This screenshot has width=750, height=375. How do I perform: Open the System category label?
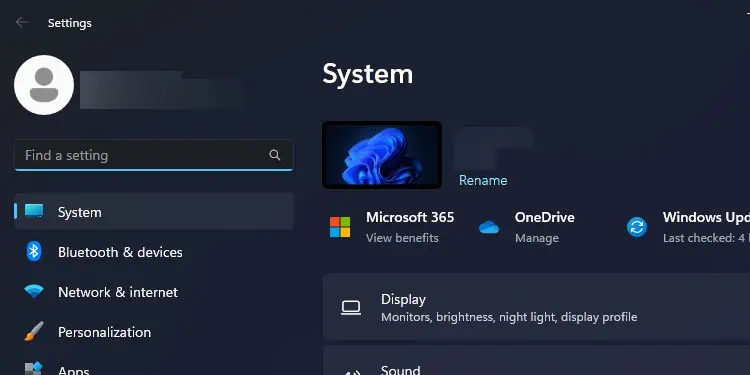pos(79,212)
